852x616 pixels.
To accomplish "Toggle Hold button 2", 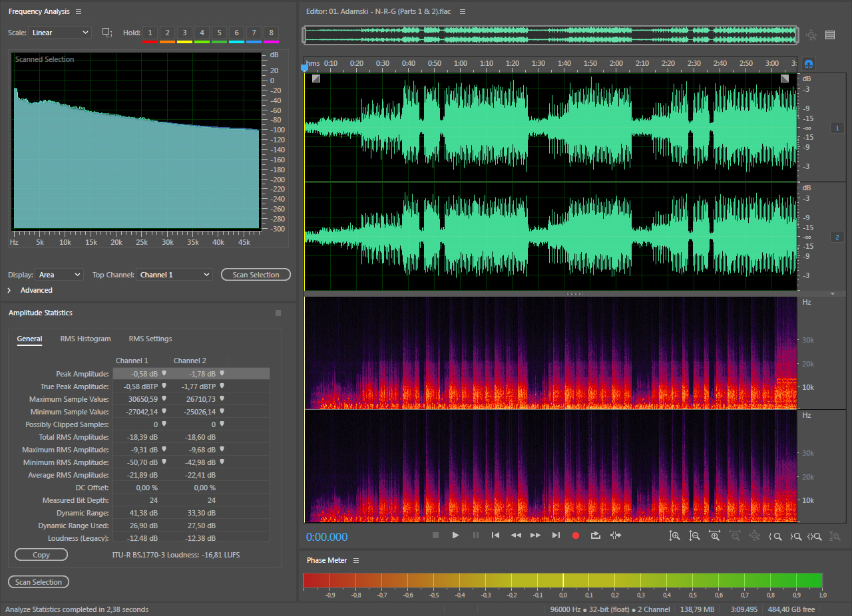I will [x=167, y=33].
